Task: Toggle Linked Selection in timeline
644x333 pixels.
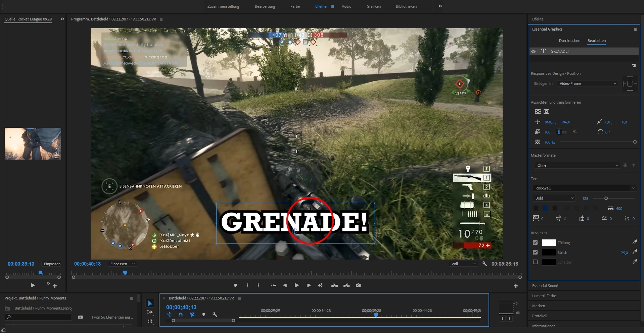Action: click(192, 315)
